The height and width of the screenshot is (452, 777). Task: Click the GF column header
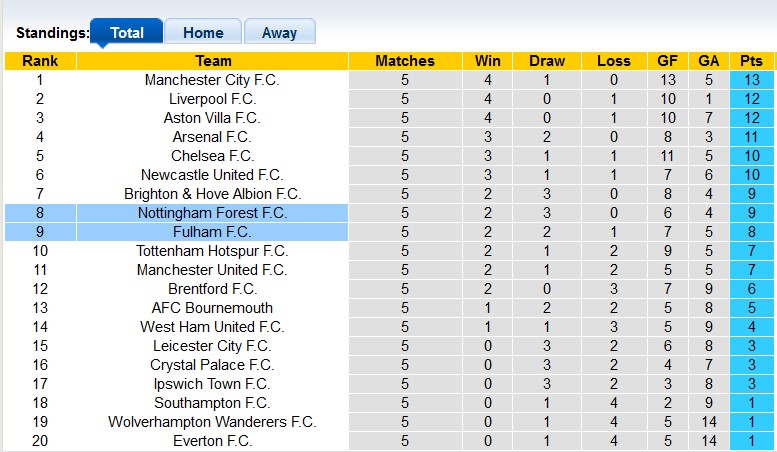668,61
